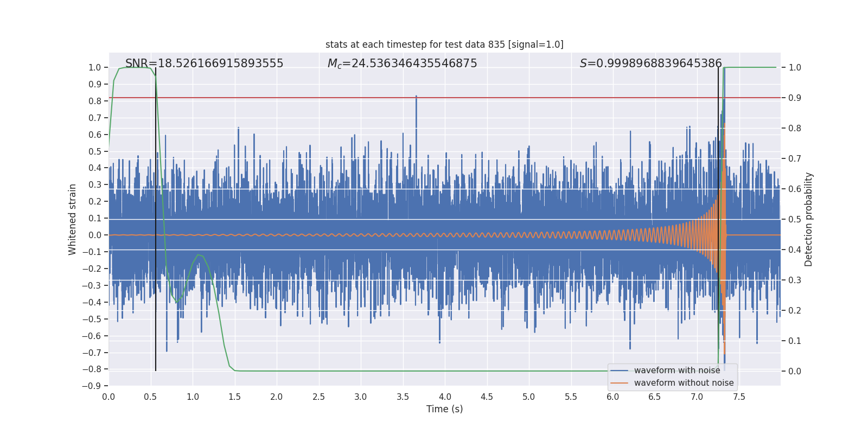Click the right axis tick label 0.9
The image size is (868, 434).
(795, 98)
